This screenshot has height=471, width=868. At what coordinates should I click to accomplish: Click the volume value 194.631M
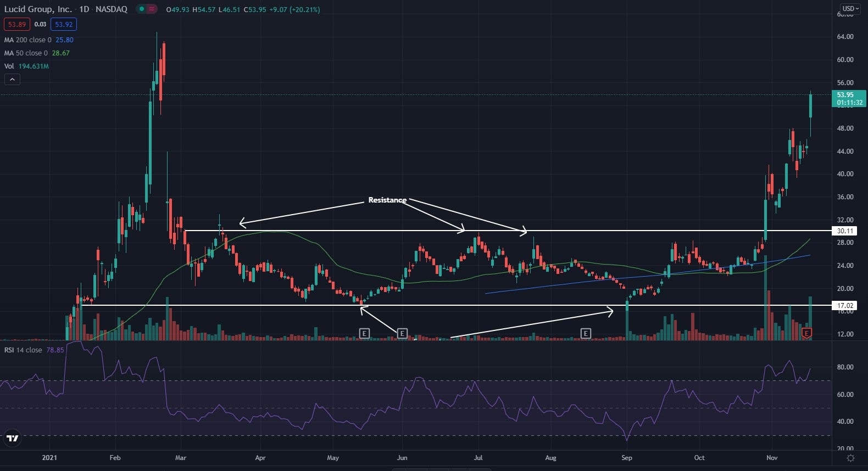pyautogui.click(x=34, y=66)
